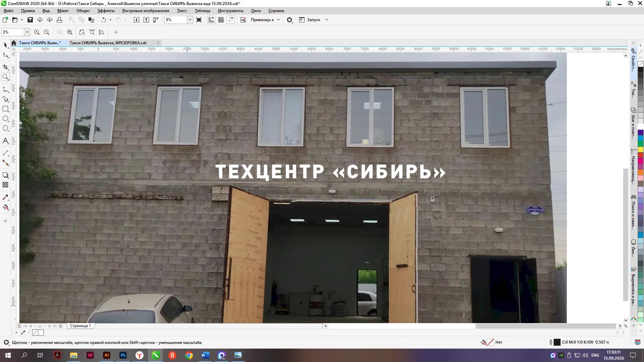The height and width of the screenshot is (362, 644).
Task: Toggle show grid button
Action: pos(221,20)
